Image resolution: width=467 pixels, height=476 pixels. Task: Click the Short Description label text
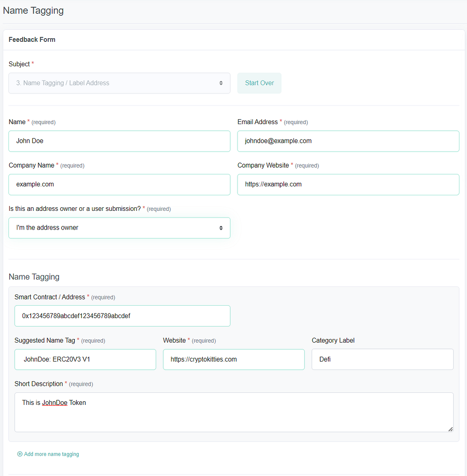coord(39,383)
